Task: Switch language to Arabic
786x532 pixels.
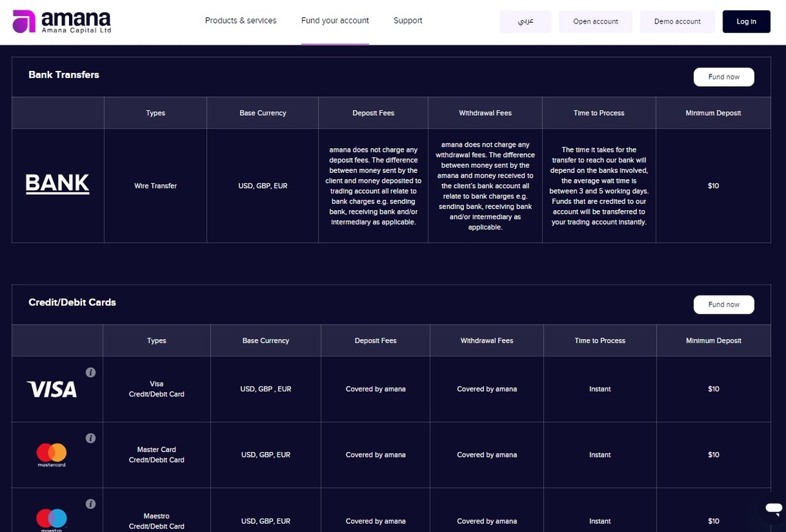Action: tap(525, 21)
